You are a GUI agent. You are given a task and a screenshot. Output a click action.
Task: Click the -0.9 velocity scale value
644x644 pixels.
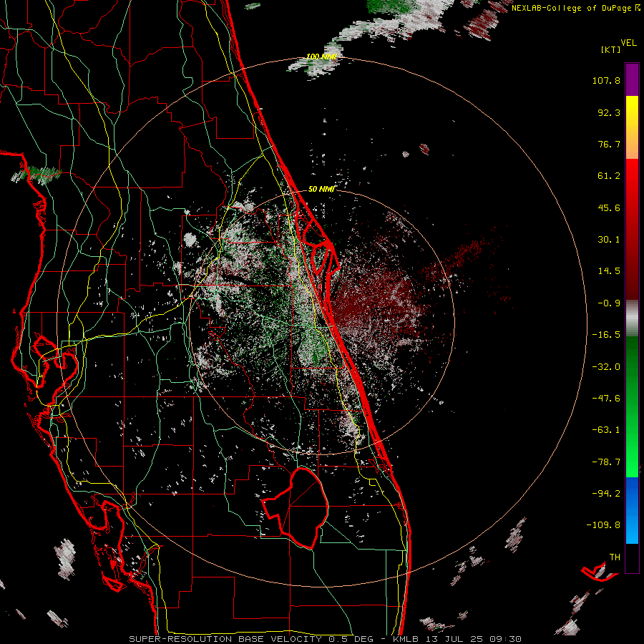pyautogui.click(x=609, y=303)
